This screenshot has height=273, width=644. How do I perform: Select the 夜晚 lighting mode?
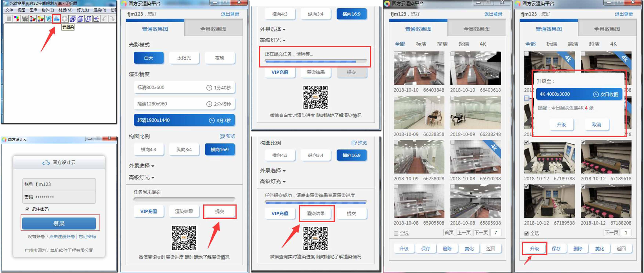point(220,58)
